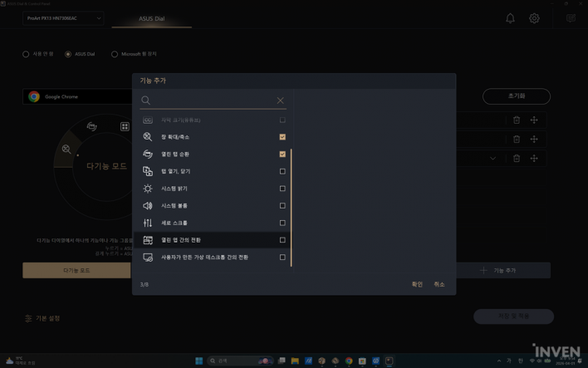Uncheck the 창 확대/축소 checkbox
The height and width of the screenshot is (368, 588).
point(282,137)
